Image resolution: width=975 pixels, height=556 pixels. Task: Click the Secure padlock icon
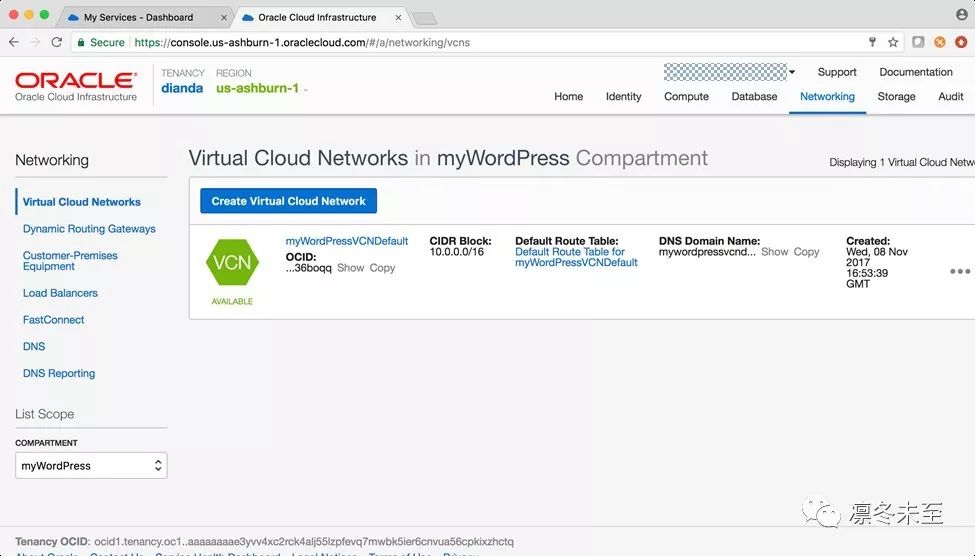tap(81, 42)
